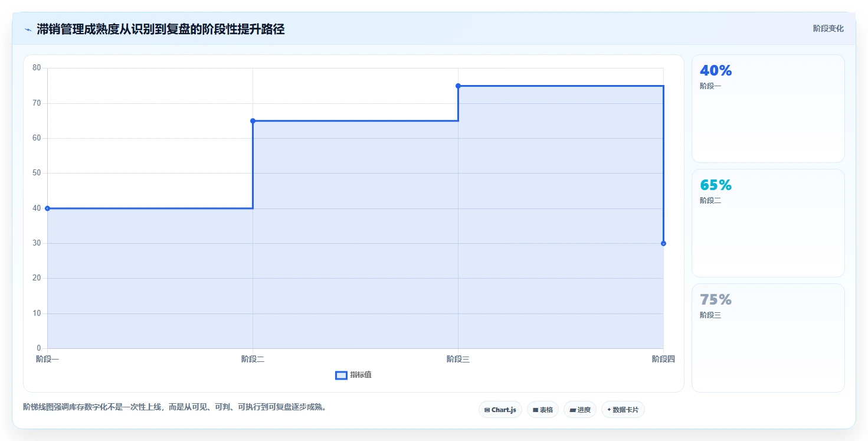Click the lightning icon beside the title
The width and height of the screenshot is (868, 441).
pos(28,29)
